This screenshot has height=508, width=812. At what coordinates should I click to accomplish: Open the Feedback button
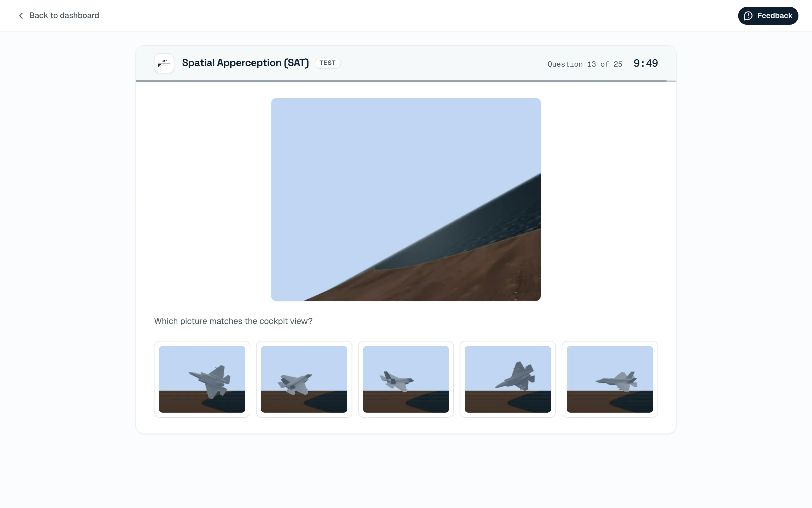(x=768, y=16)
